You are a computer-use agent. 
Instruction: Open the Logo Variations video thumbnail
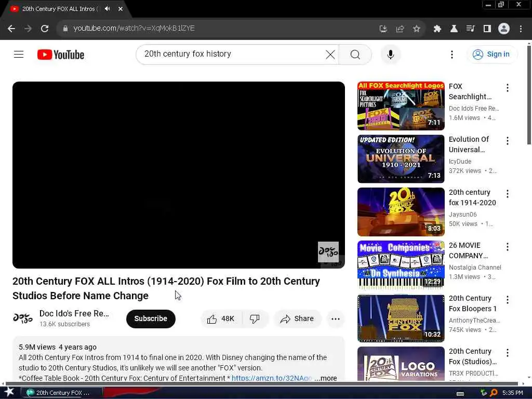pos(401,364)
